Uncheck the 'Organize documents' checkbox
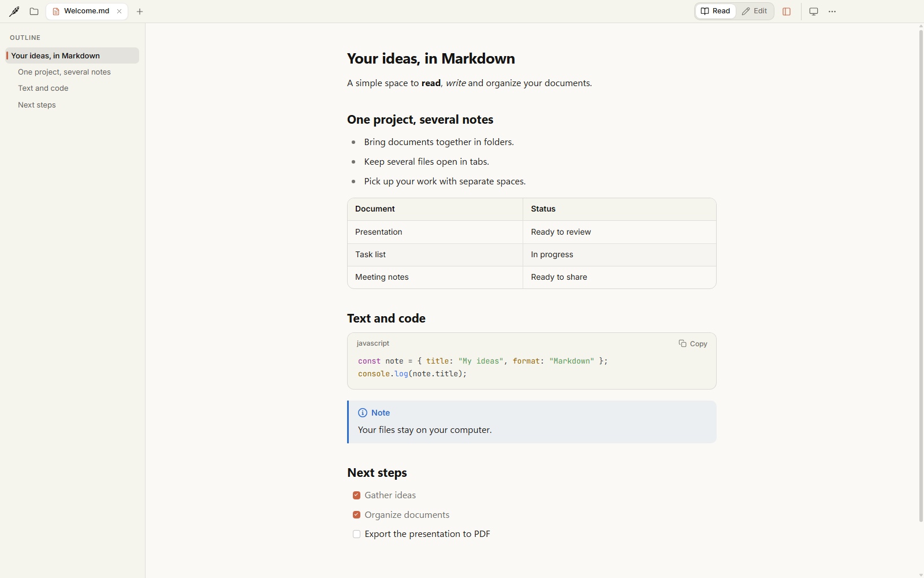This screenshot has width=924, height=578. [356, 515]
